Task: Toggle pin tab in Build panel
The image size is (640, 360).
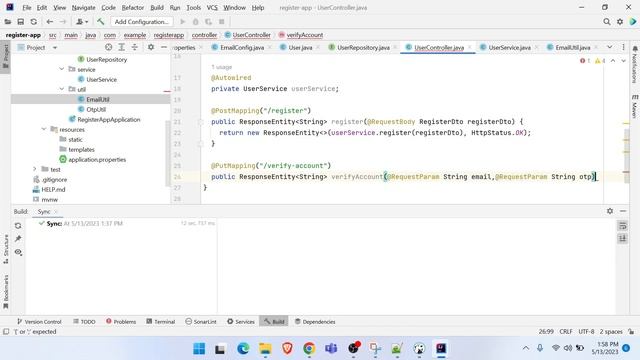Action: pos(18,239)
